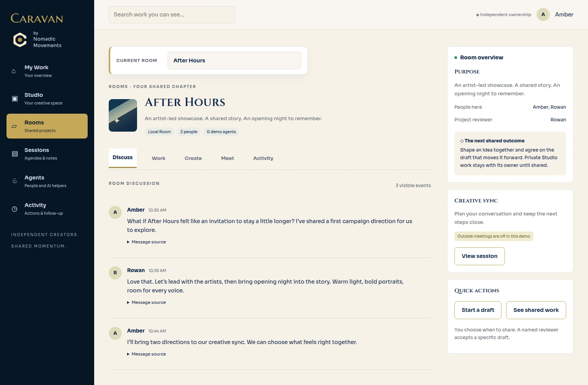Click the Agents icon in sidebar

point(15,181)
